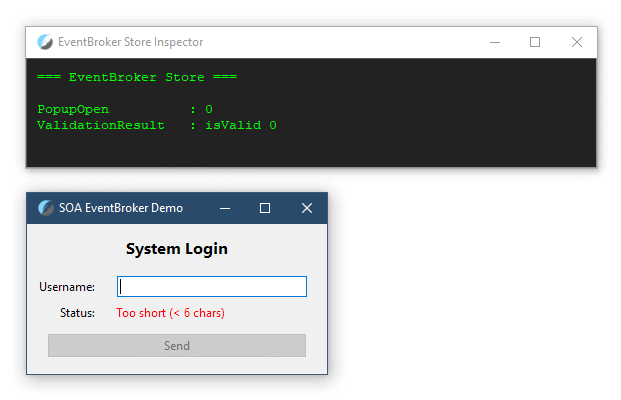Close the SOA EventBroker Demo window

(x=307, y=208)
